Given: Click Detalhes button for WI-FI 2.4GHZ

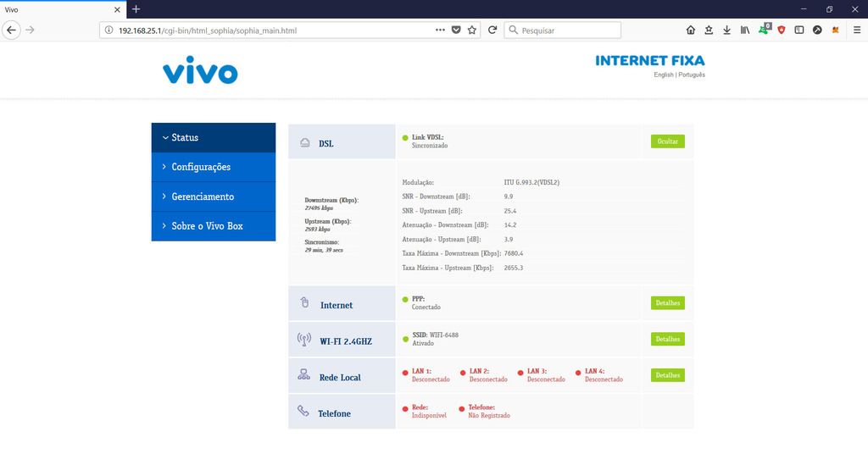Looking at the screenshot, I should [667, 339].
